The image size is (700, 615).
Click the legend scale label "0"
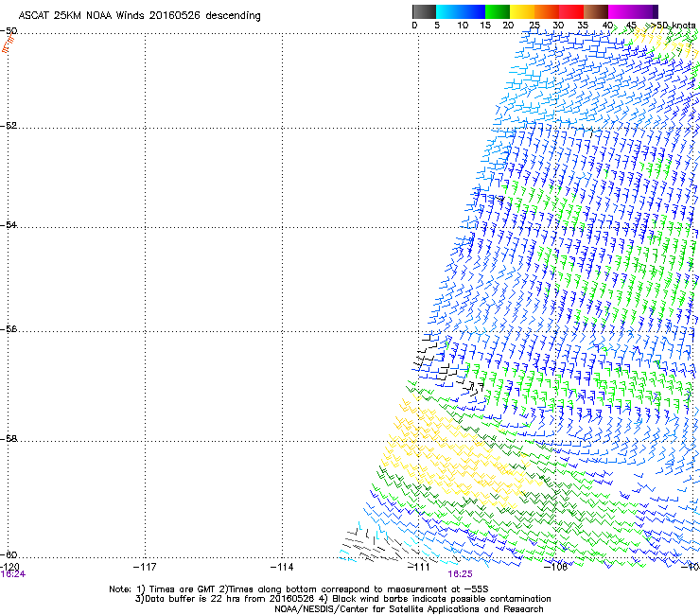click(414, 26)
